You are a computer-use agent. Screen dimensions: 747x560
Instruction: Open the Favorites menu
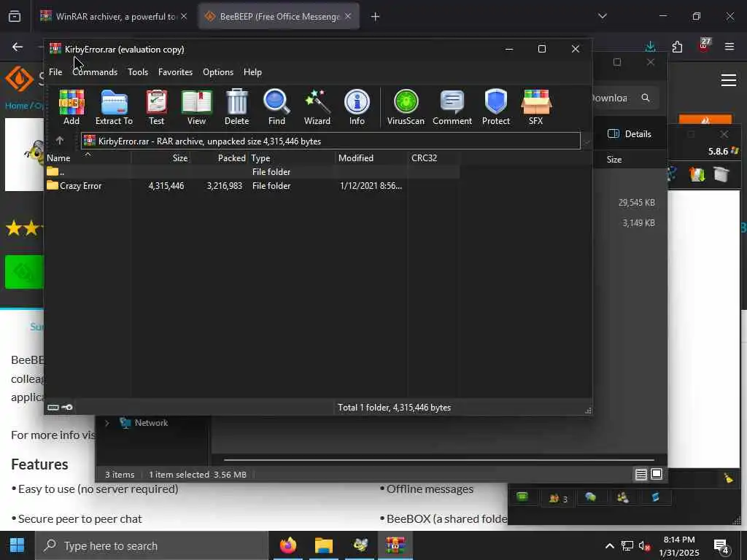point(175,72)
